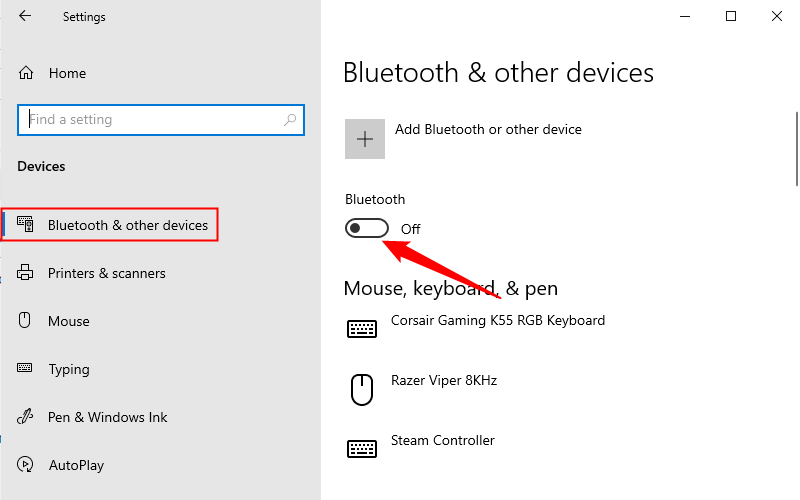Click the Typing keyboard icon in sidebar
Viewport: 800px width, 500px height.
tap(26, 369)
